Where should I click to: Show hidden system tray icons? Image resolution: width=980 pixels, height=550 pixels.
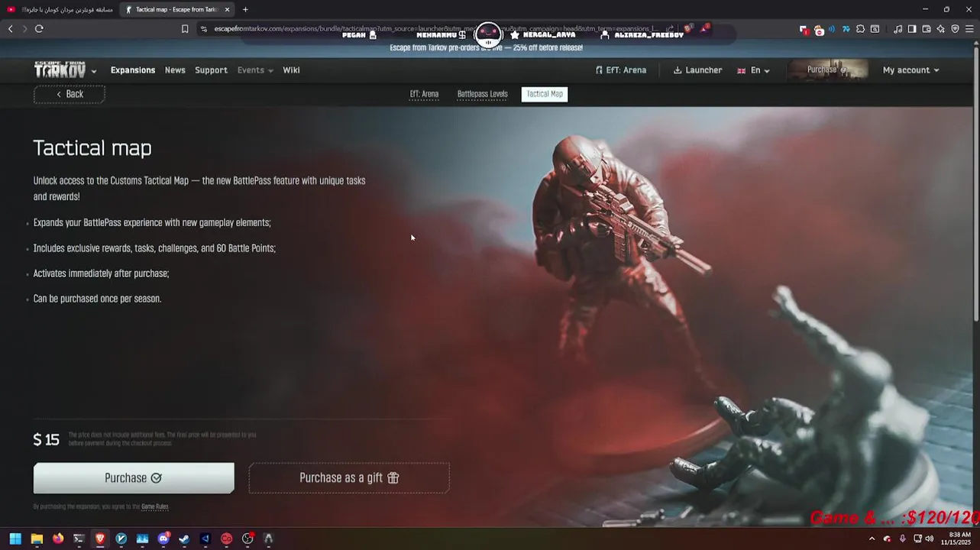(x=872, y=539)
